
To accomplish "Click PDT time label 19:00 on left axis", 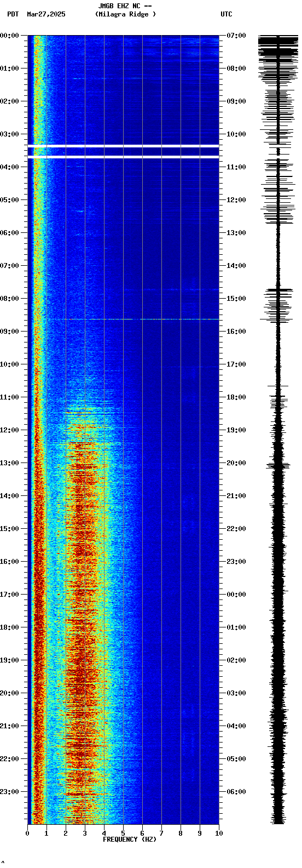I will tap(9, 660).
